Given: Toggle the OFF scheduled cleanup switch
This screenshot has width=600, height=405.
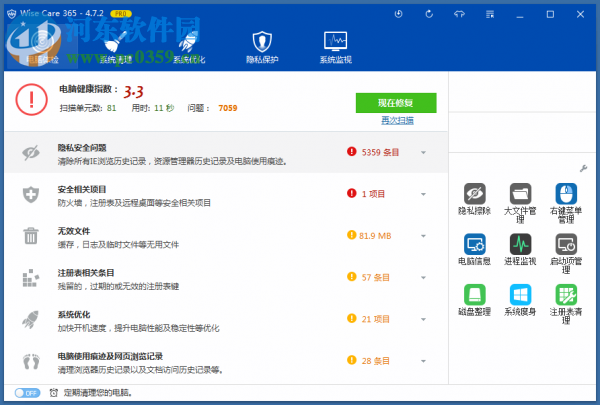Looking at the screenshot, I should pos(27,393).
